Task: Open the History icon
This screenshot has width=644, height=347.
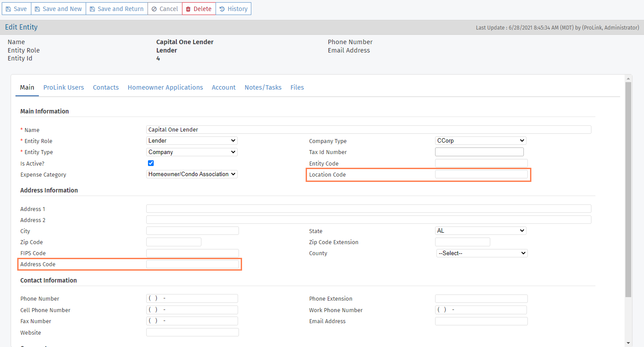Action: click(x=221, y=8)
